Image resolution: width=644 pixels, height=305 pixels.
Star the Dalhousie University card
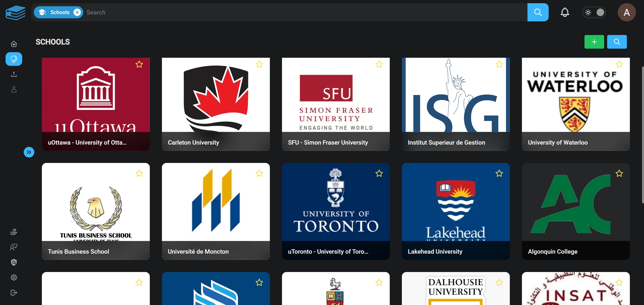pyautogui.click(x=499, y=282)
